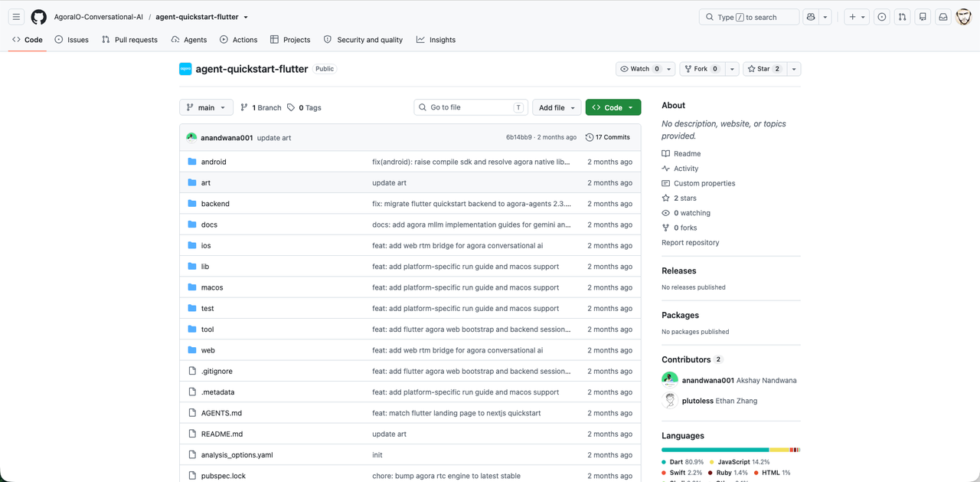Go to GitHub homepage via logo

38,17
